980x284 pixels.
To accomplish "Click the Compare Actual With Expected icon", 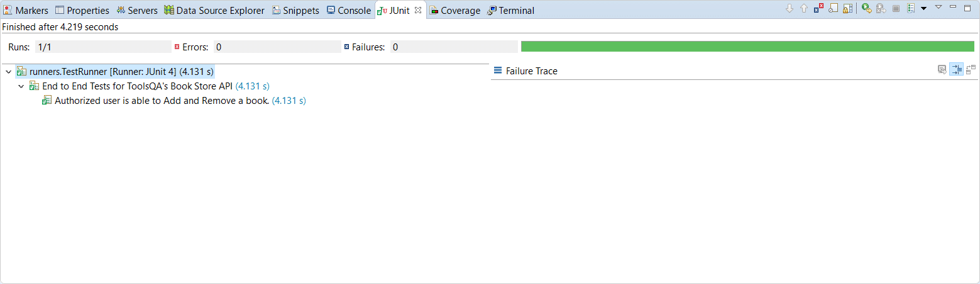I will point(971,70).
